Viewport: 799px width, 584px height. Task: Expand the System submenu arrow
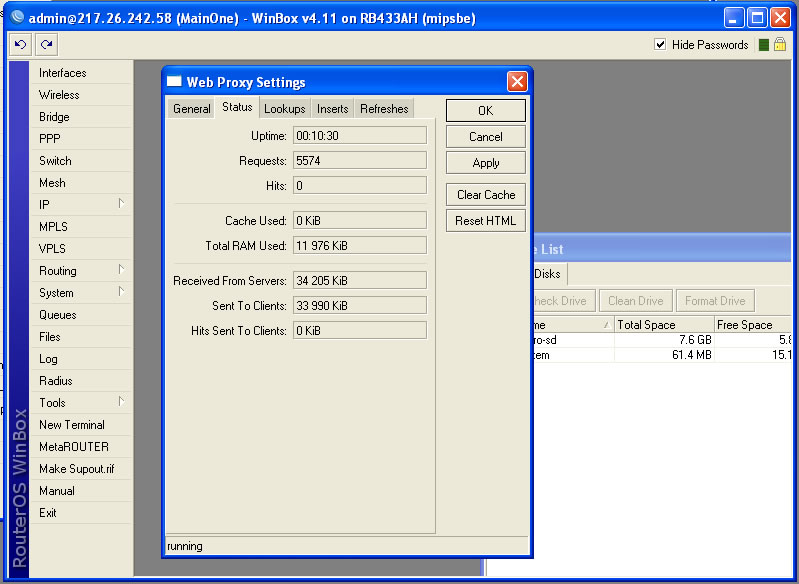[x=121, y=291]
